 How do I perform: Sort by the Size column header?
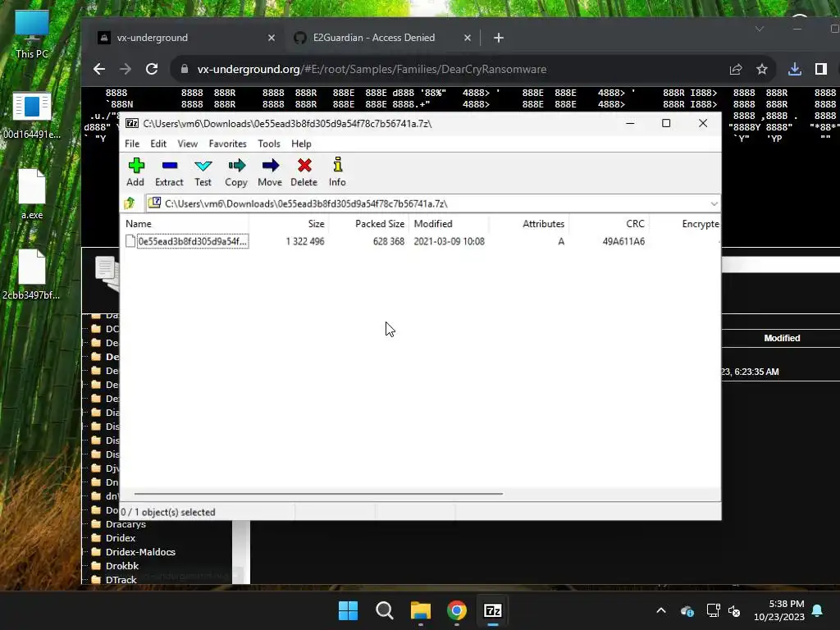[289, 224]
